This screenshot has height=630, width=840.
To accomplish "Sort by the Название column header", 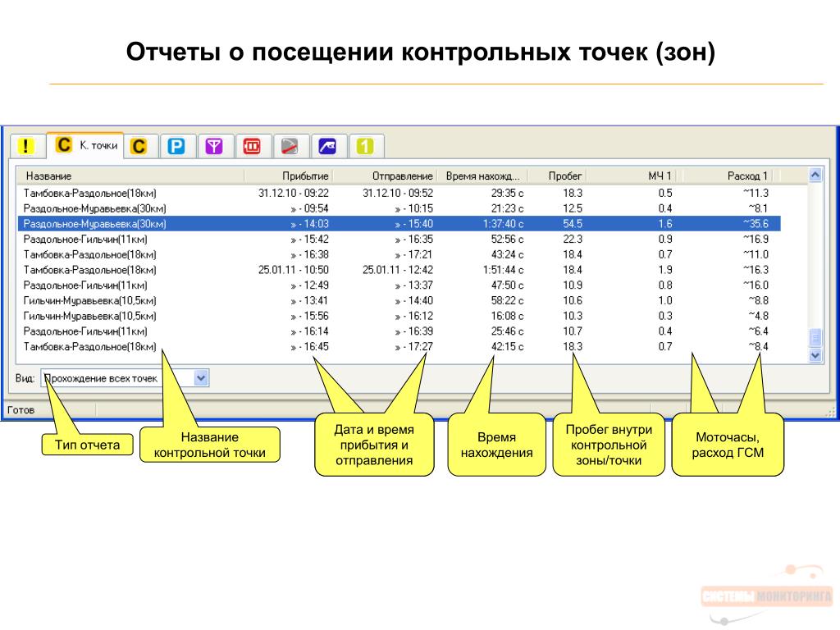I will click(x=130, y=176).
